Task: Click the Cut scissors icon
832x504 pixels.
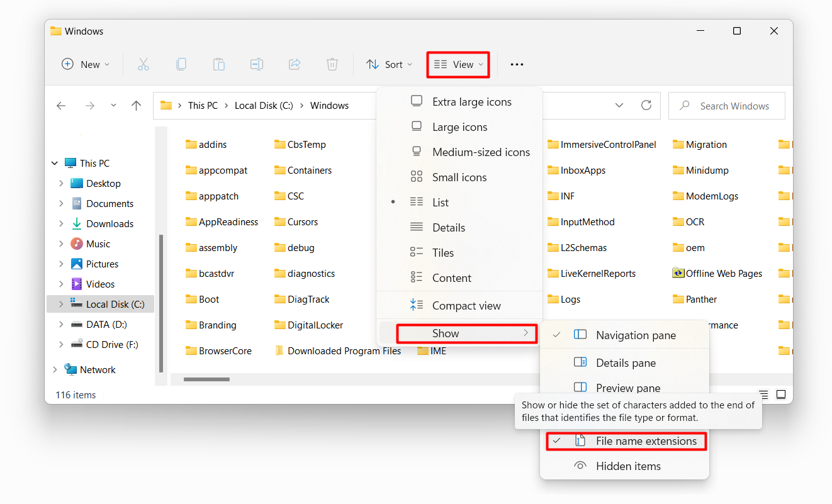Action: pos(143,64)
